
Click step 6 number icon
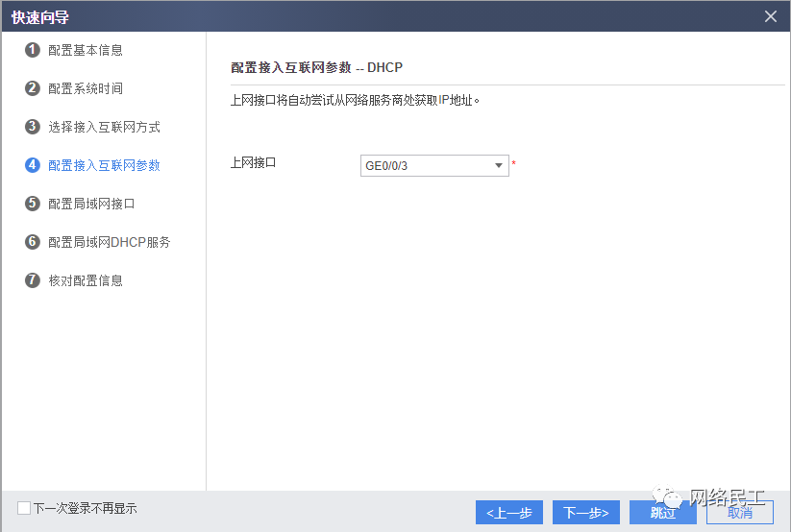pos(33,242)
